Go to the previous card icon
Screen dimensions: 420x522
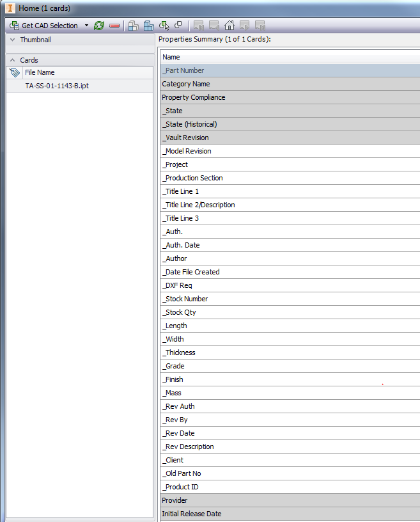tap(214, 26)
